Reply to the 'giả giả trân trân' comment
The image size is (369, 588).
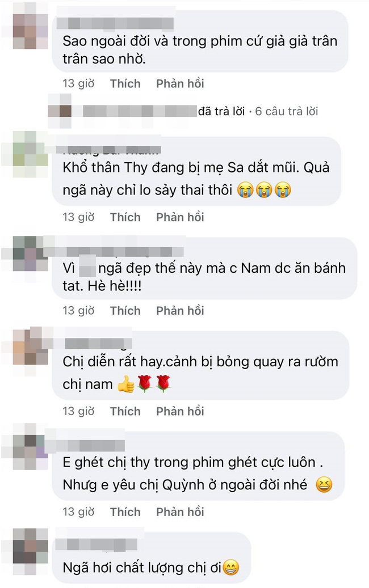pos(180,83)
